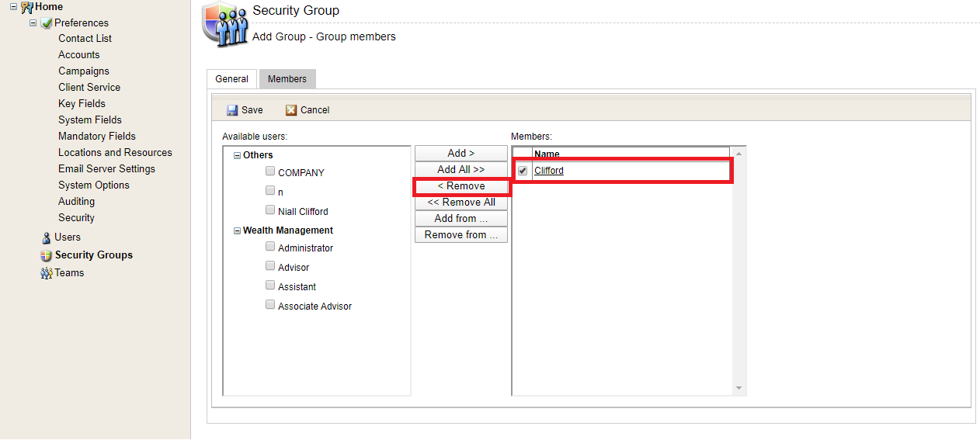Click the Cancel X icon
980x440 pixels.
pyautogui.click(x=291, y=110)
